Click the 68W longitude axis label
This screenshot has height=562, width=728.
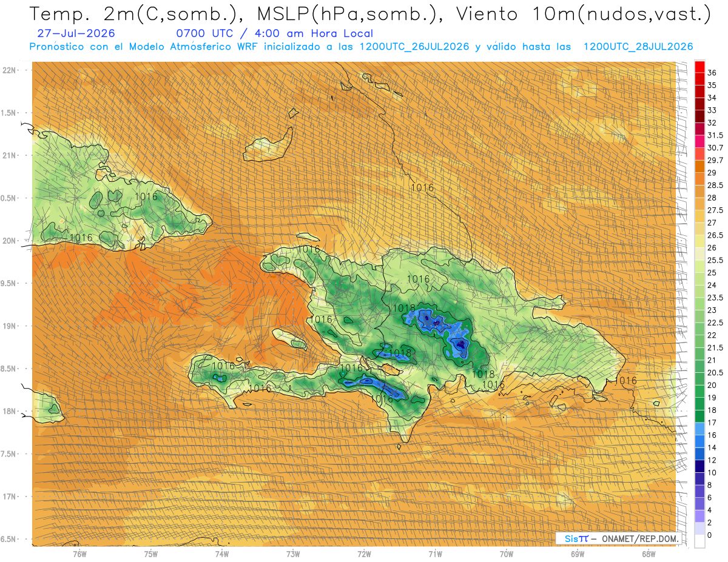648,554
